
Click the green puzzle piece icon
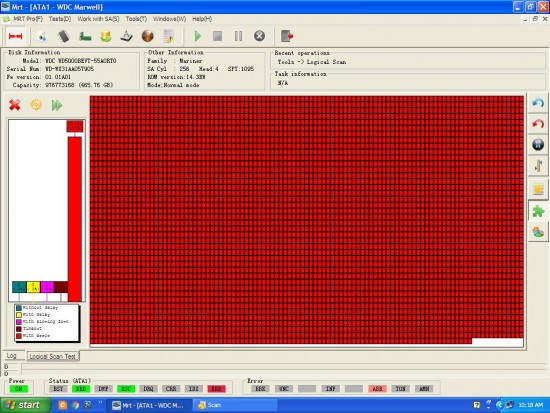tap(538, 211)
